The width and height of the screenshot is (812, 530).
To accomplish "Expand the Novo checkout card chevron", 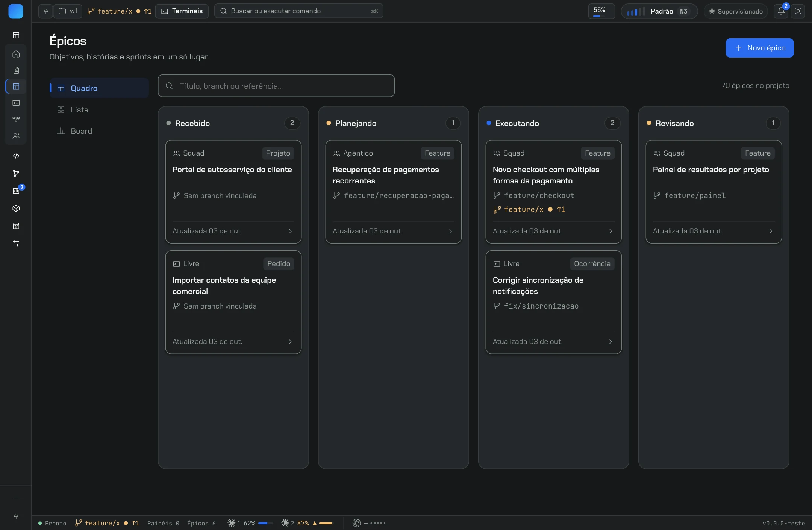I will coord(611,231).
